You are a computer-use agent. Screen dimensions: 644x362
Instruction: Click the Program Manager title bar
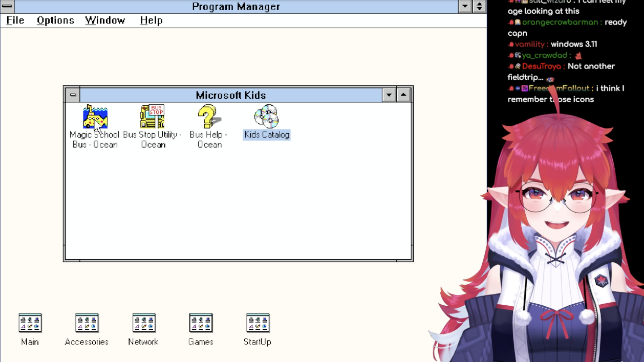click(x=236, y=6)
